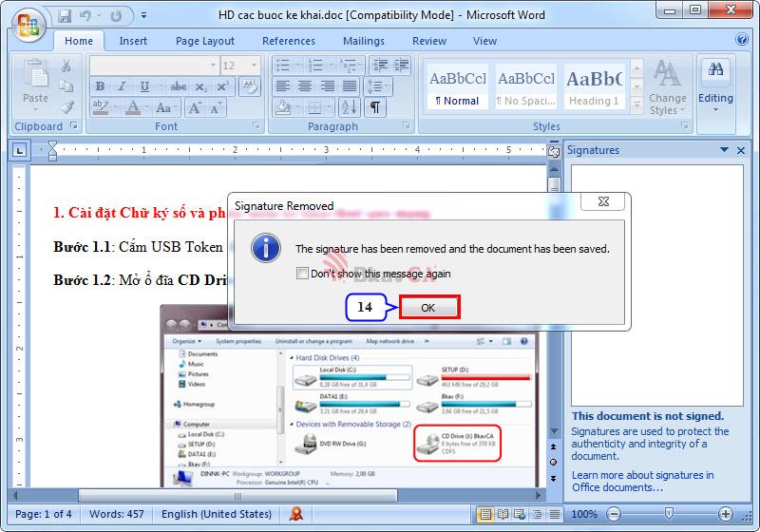Open the Signatures pane options arrow
Image resolution: width=760 pixels, height=532 pixels.
coord(725,150)
